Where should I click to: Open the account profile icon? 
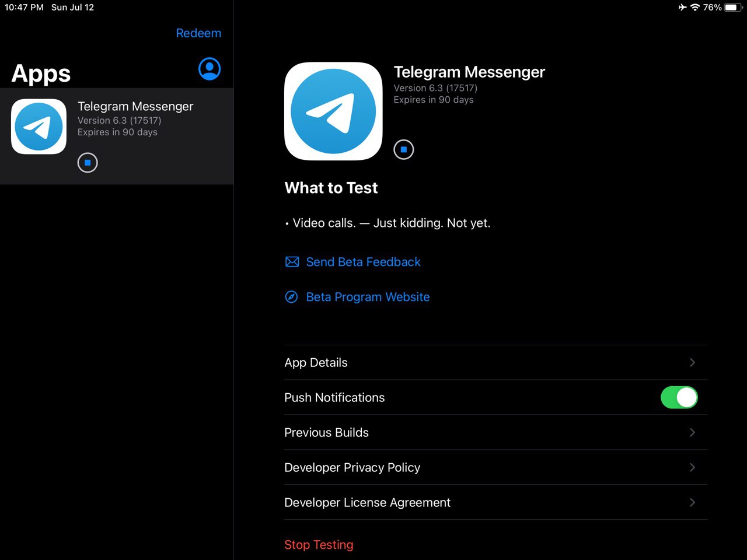pyautogui.click(x=210, y=69)
